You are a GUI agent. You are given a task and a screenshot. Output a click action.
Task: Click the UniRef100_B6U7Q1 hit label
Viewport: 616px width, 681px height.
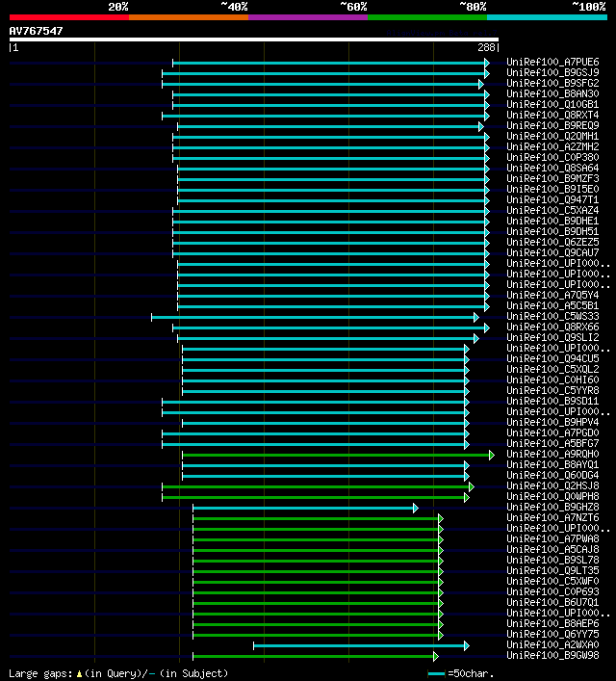point(552,602)
